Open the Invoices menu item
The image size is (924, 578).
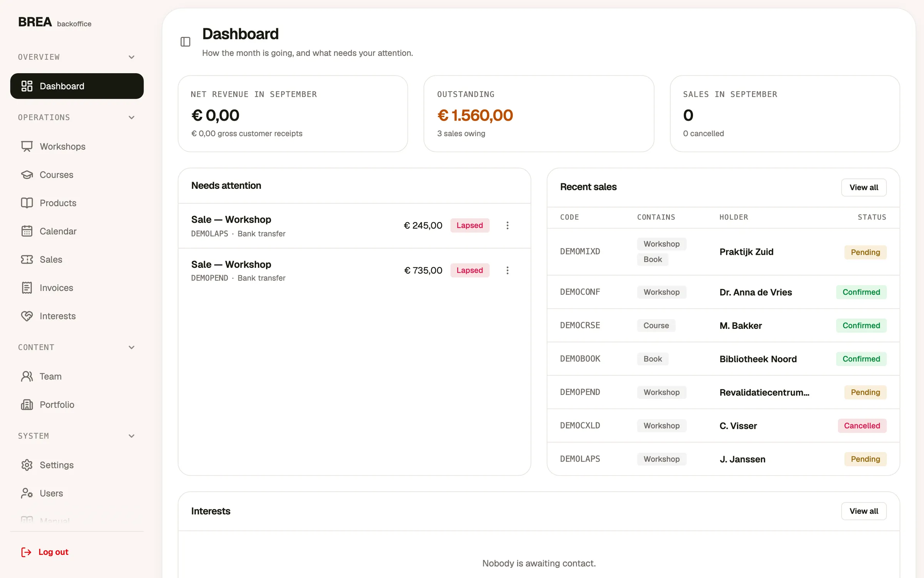77,287
